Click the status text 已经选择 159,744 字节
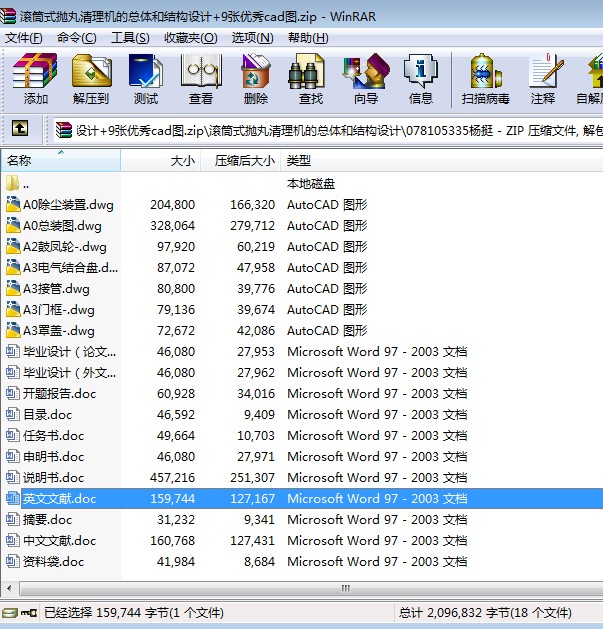This screenshot has width=603, height=629. coord(134,613)
